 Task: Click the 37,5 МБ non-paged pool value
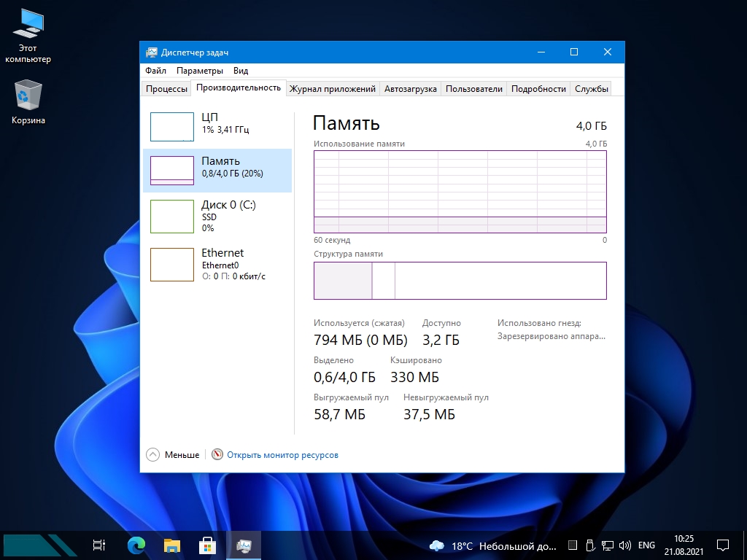click(429, 414)
